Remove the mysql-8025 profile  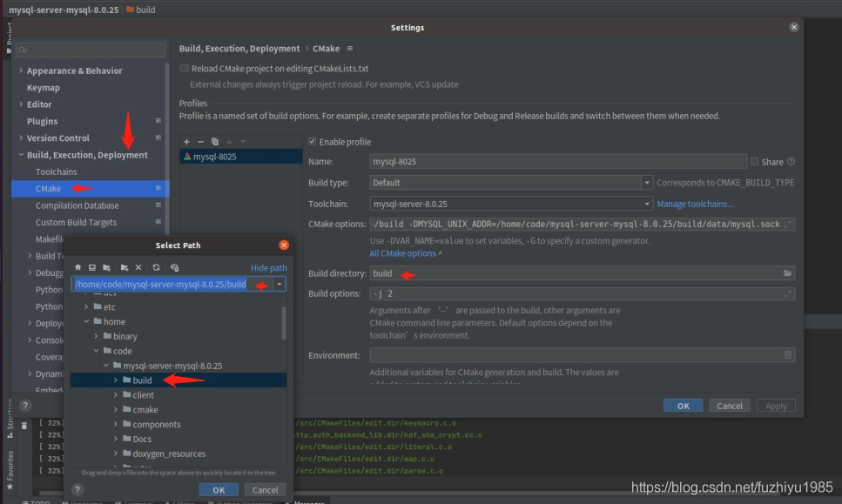199,142
